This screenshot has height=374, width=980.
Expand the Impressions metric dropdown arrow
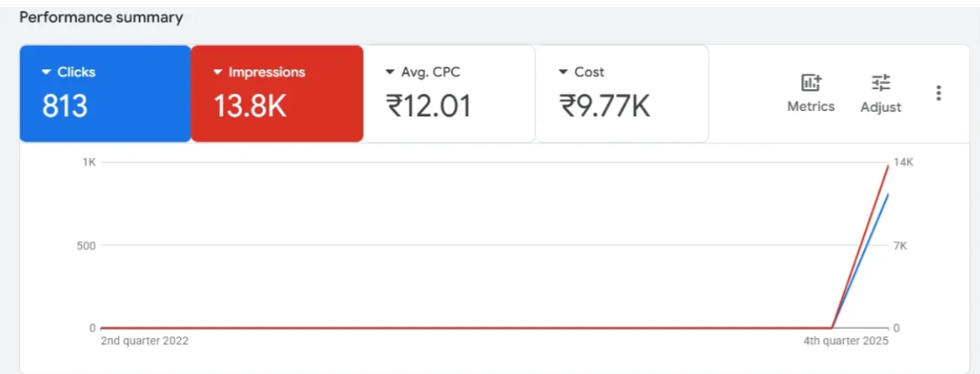point(217,72)
